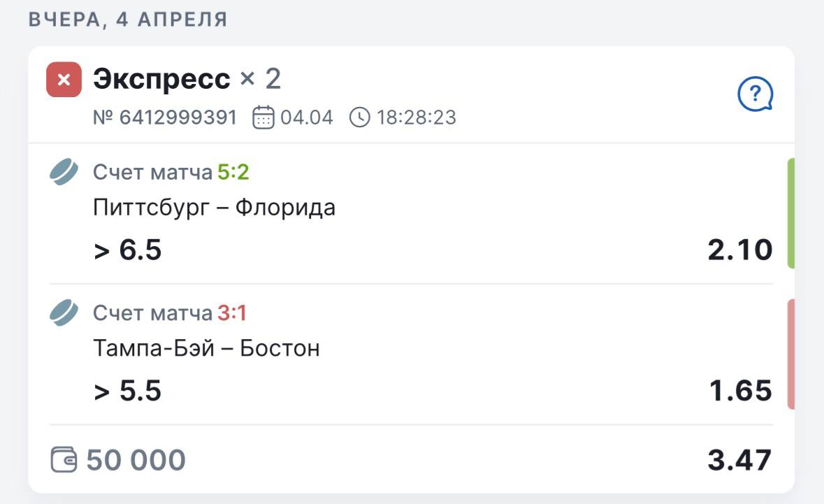Click the hockey puck icon for Питтсбург – Флорида
The width and height of the screenshot is (824, 504).
[x=64, y=172]
